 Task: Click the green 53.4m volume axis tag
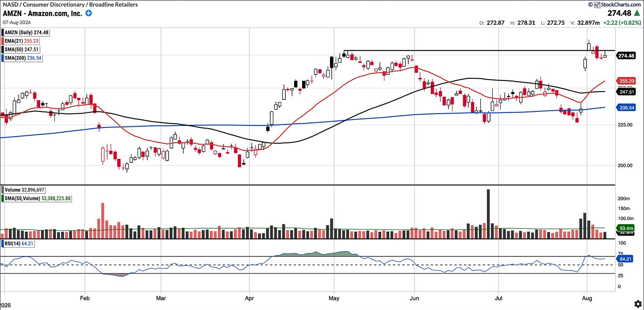[x=625, y=228]
